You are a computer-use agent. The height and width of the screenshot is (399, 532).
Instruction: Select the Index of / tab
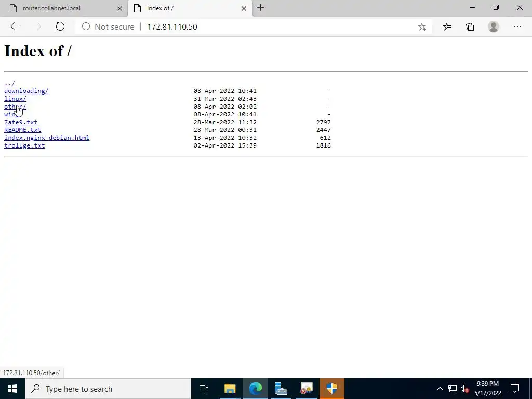click(190, 8)
